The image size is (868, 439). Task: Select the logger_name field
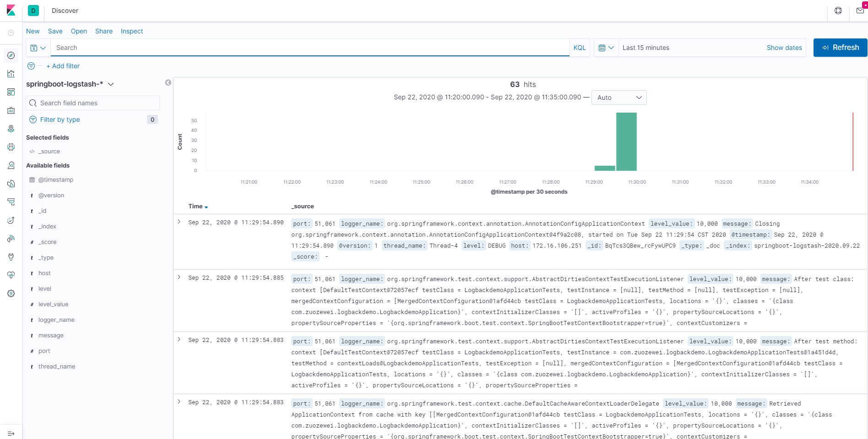pyautogui.click(x=56, y=320)
